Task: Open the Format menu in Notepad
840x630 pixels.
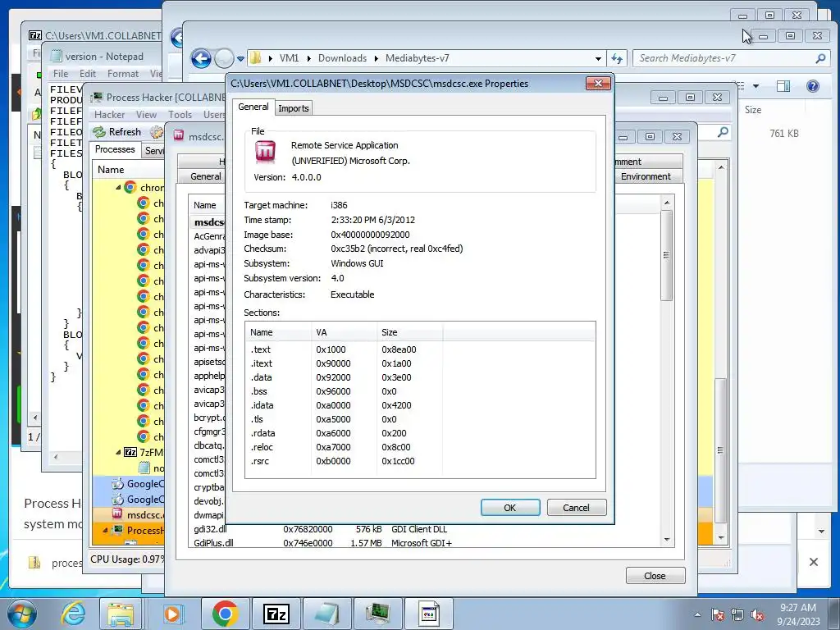Action: pos(123,74)
